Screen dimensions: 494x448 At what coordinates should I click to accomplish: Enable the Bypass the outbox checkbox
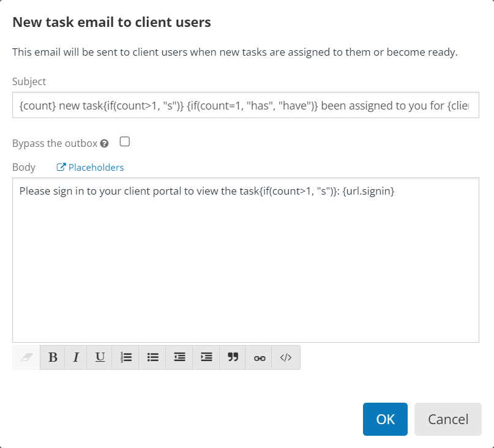125,142
